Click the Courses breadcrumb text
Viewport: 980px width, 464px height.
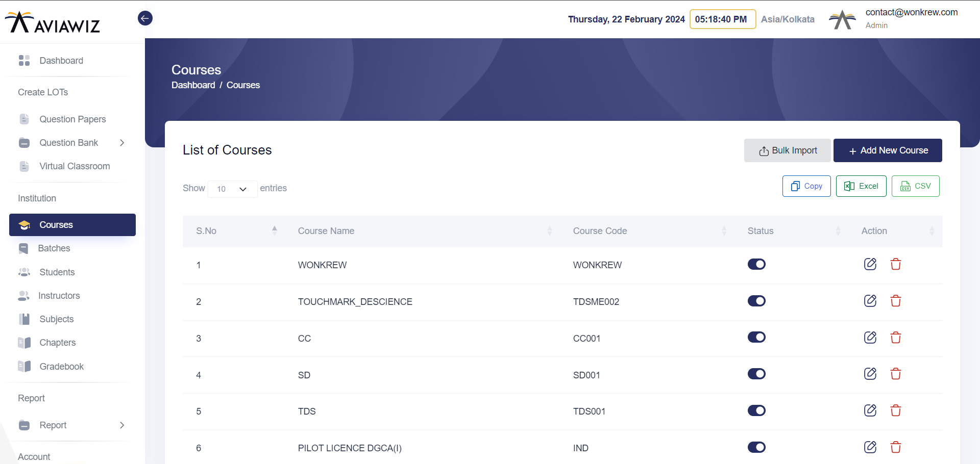[243, 85]
